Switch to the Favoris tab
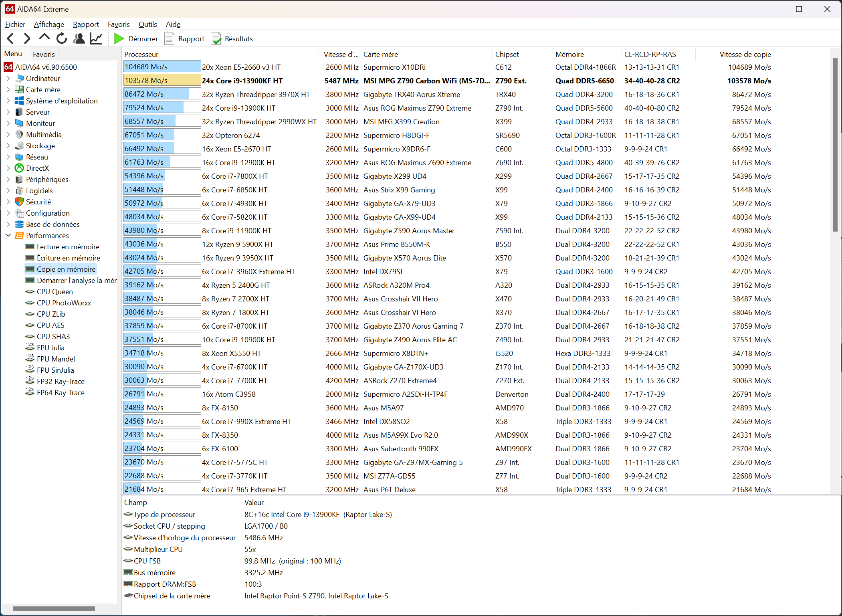The width and height of the screenshot is (842, 616). click(x=44, y=54)
